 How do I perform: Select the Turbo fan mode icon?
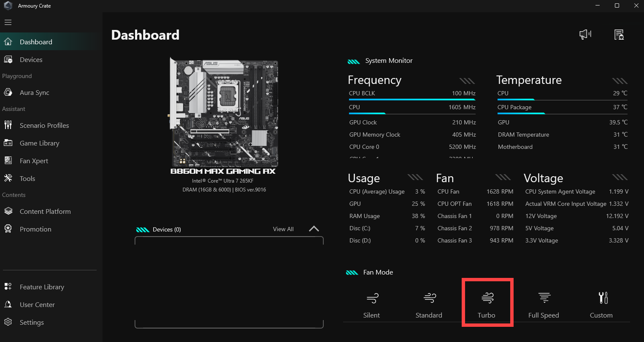(x=487, y=298)
